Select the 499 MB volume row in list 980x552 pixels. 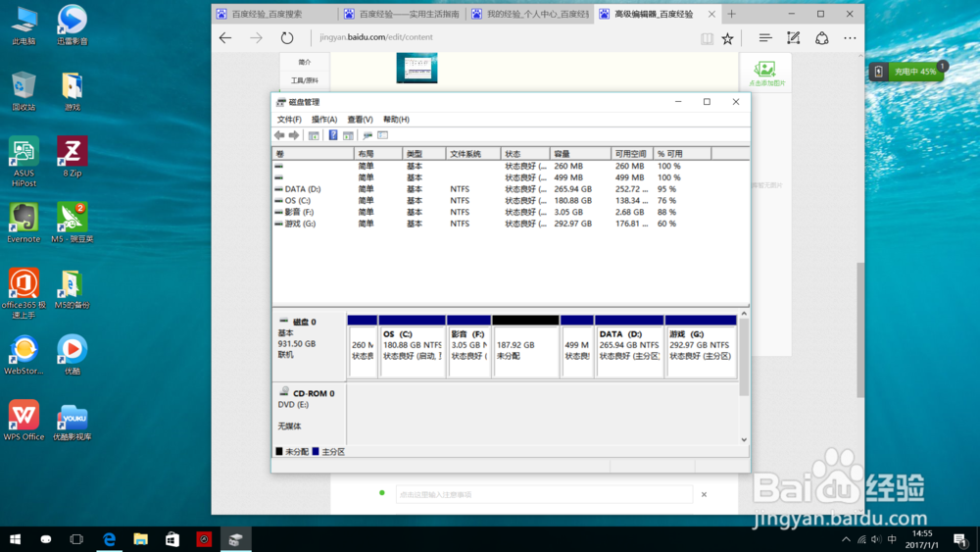click(510, 177)
